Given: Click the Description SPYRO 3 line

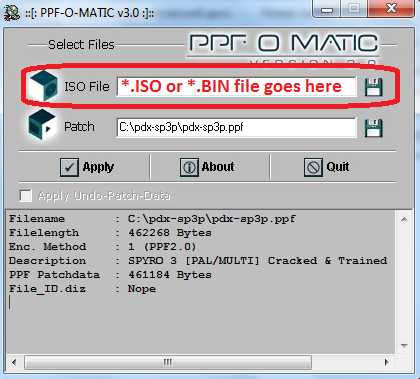Looking at the screenshot, I should point(198,261).
